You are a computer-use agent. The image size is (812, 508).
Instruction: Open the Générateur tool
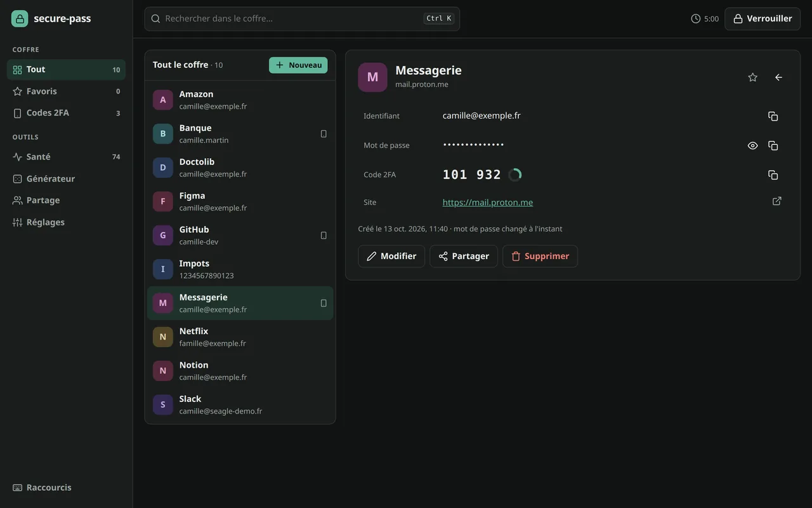click(x=66, y=179)
